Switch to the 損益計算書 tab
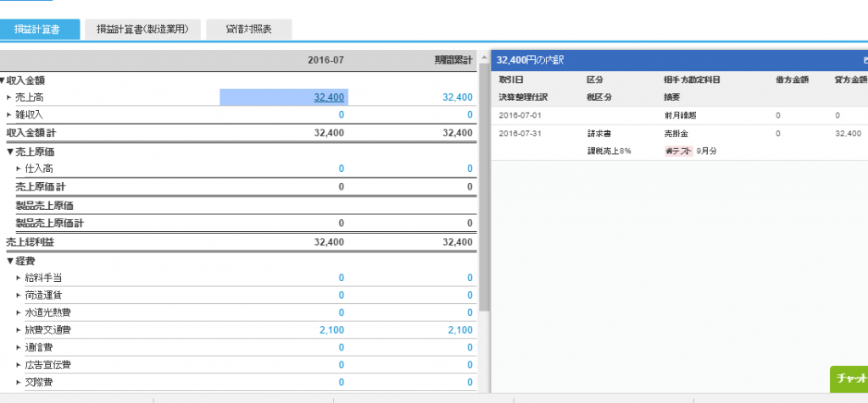Viewport: 868px width, 403px height. point(41,30)
